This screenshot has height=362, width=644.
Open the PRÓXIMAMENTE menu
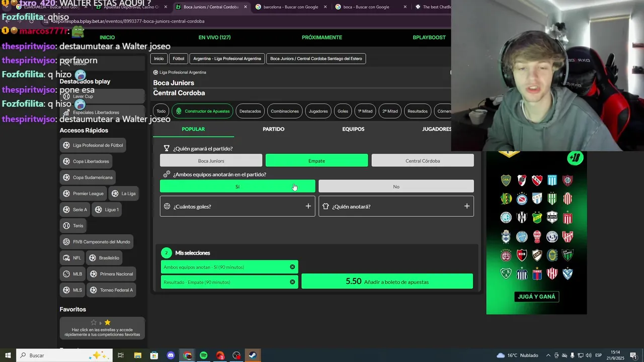click(x=322, y=37)
